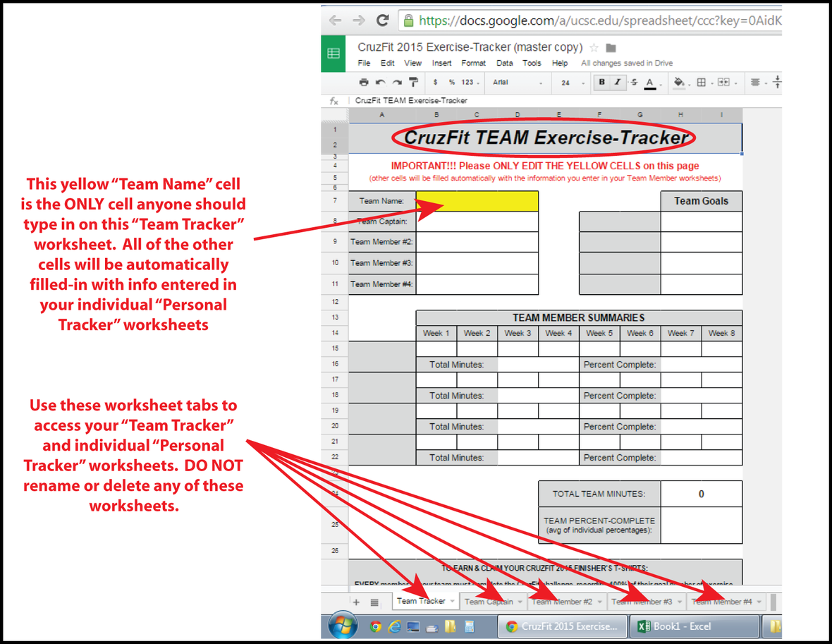Click "All changes saved in Drive" status
Screen dimensions: 832x644
(627, 63)
